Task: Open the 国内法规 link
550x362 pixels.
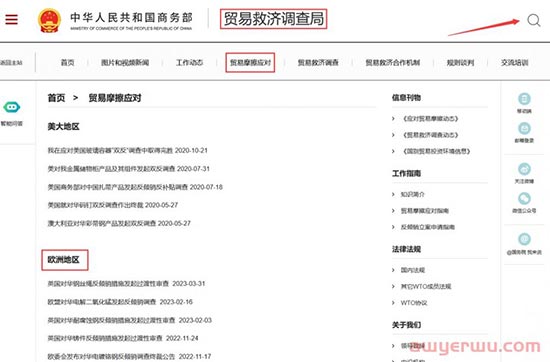Action: coord(413,270)
